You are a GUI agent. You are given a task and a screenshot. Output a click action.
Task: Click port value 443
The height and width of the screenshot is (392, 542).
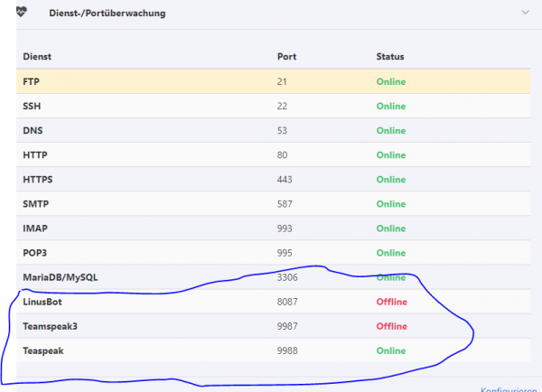pyautogui.click(x=285, y=180)
